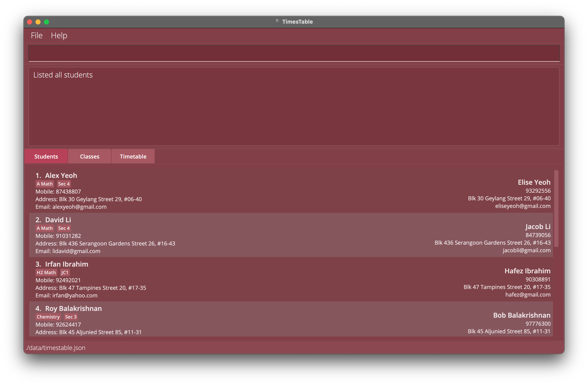Select student name David Li
This screenshot has height=385, width=588.
pyautogui.click(x=58, y=220)
